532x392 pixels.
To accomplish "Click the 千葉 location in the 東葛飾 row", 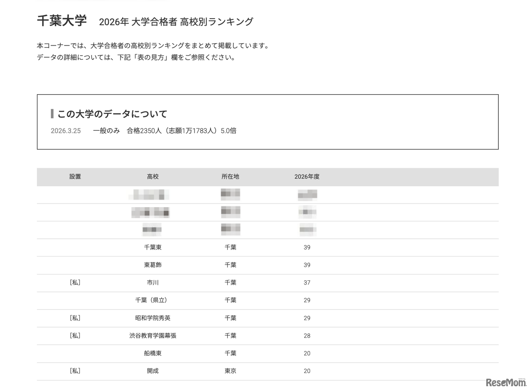I will tap(230, 265).
